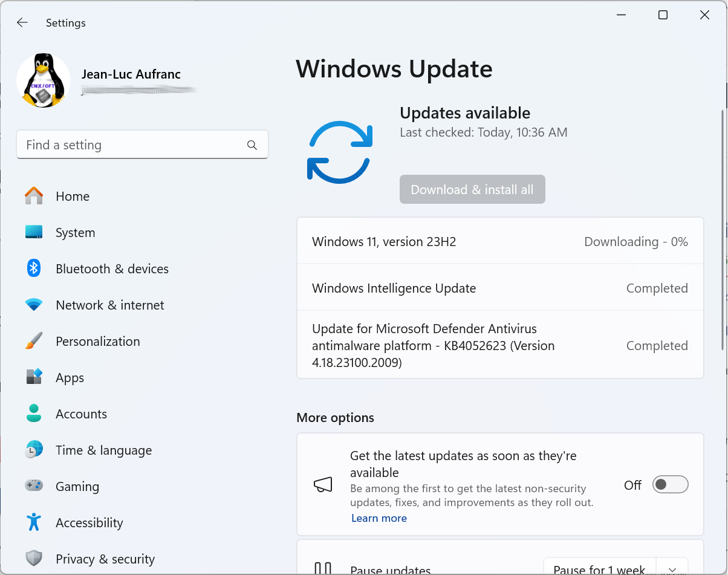
Task: Go to System settings
Action: [75, 232]
